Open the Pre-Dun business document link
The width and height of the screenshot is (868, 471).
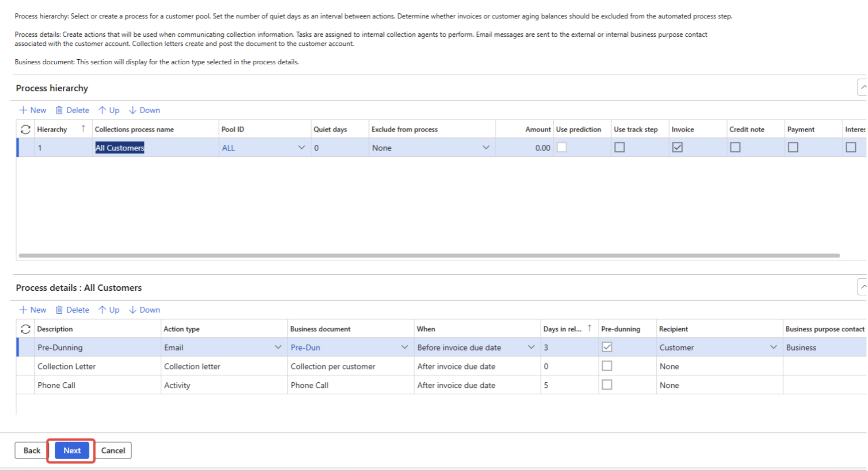(305, 348)
